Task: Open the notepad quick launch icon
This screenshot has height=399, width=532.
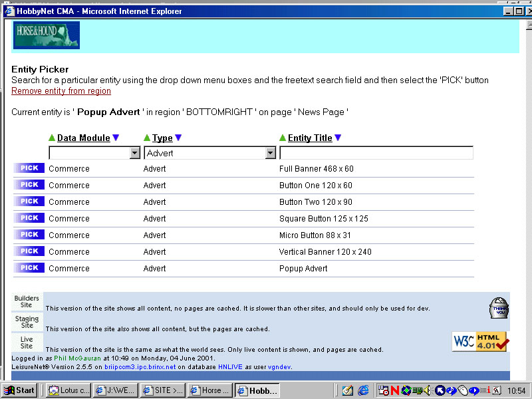Action: (x=347, y=390)
